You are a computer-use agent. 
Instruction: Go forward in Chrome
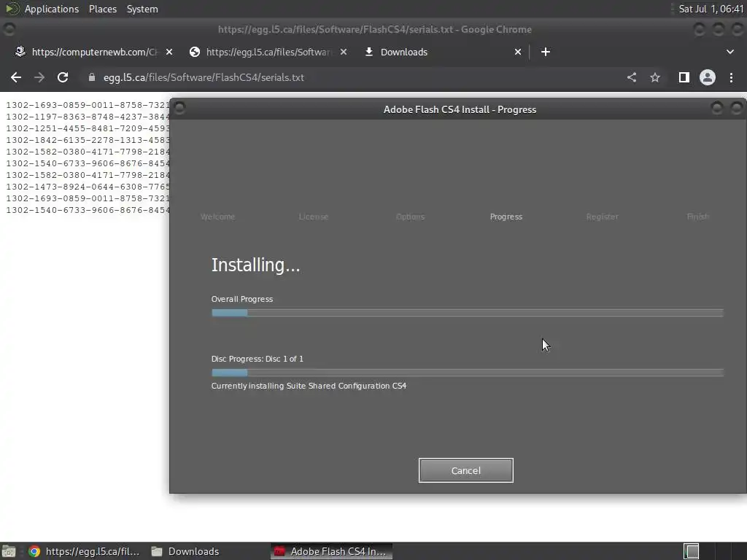coord(39,77)
